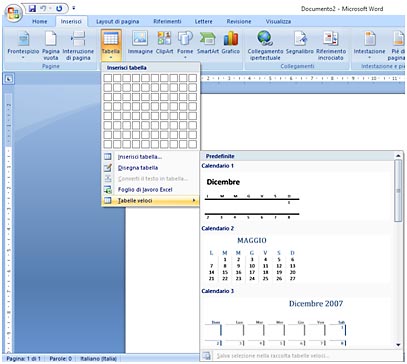Click the Riferimento incrociato icon

(331, 38)
